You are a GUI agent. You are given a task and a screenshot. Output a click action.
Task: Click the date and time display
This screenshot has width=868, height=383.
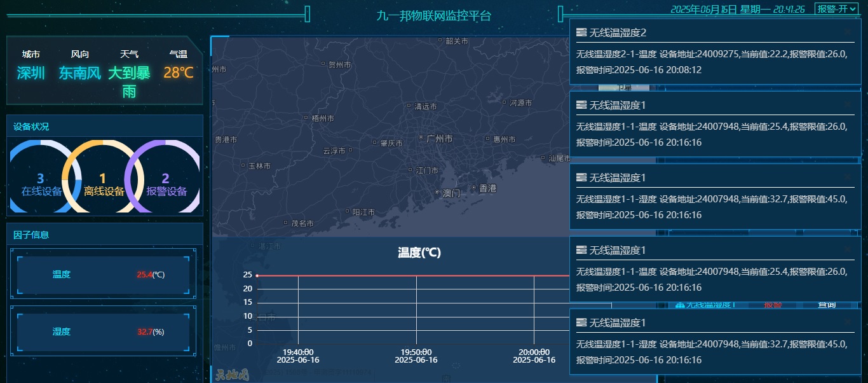[x=738, y=10]
